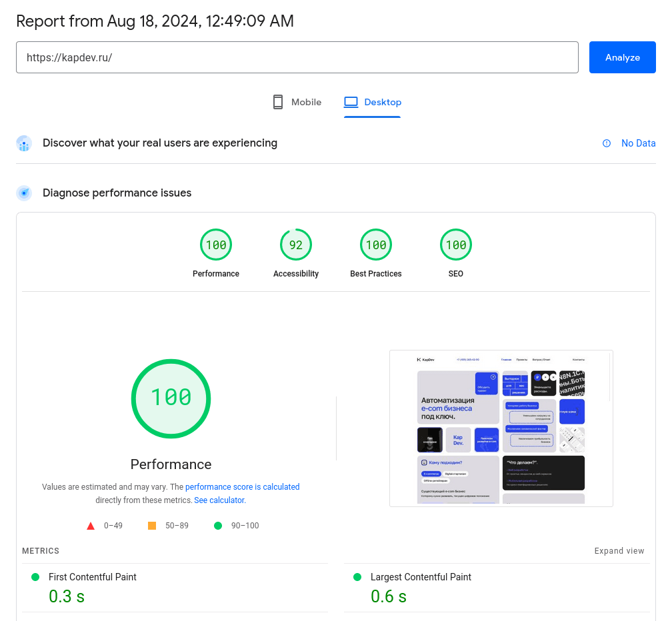672x621 pixels.
Task: Expand the Largest Contentful Paint metric
Action: (421, 577)
